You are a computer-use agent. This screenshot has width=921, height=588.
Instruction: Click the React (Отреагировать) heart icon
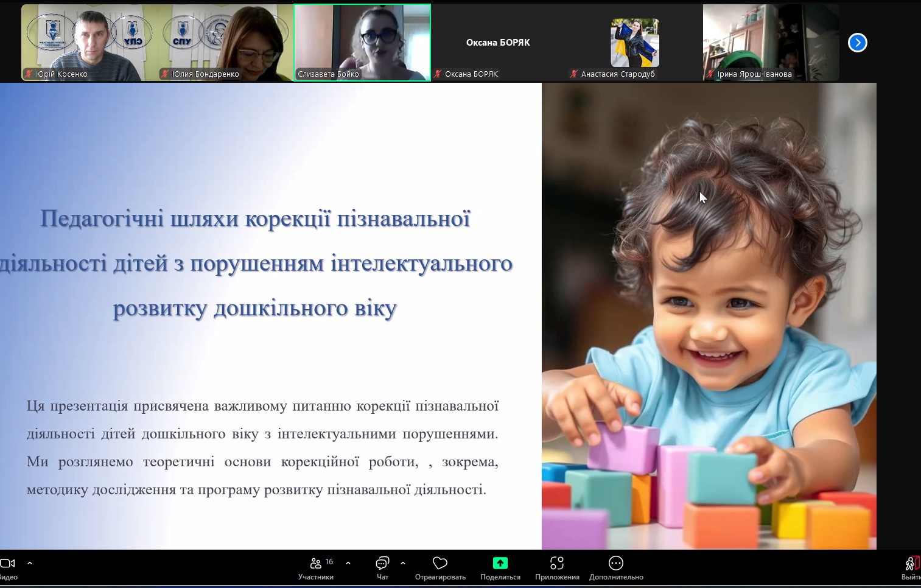click(x=439, y=564)
